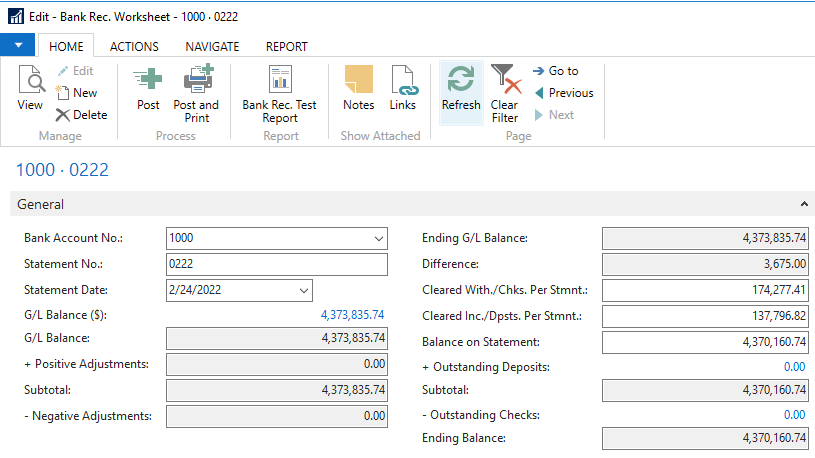Go to the Previous record
Viewport: 815px width, 458px height.
point(565,93)
